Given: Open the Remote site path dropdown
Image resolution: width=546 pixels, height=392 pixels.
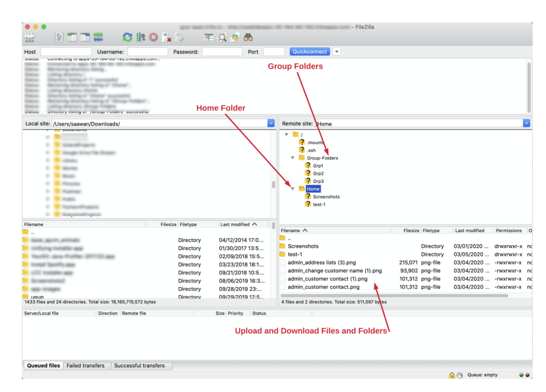Looking at the screenshot, I should coord(526,123).
